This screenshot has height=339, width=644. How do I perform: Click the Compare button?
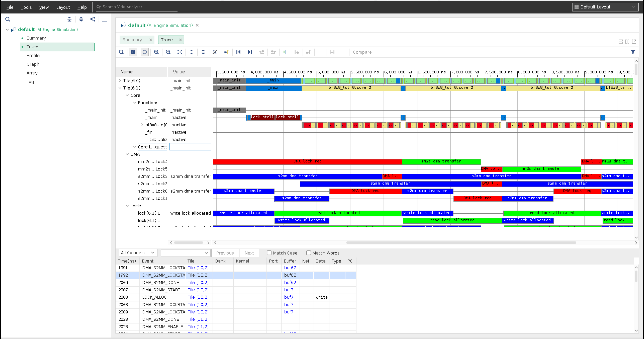coord(362,52)
